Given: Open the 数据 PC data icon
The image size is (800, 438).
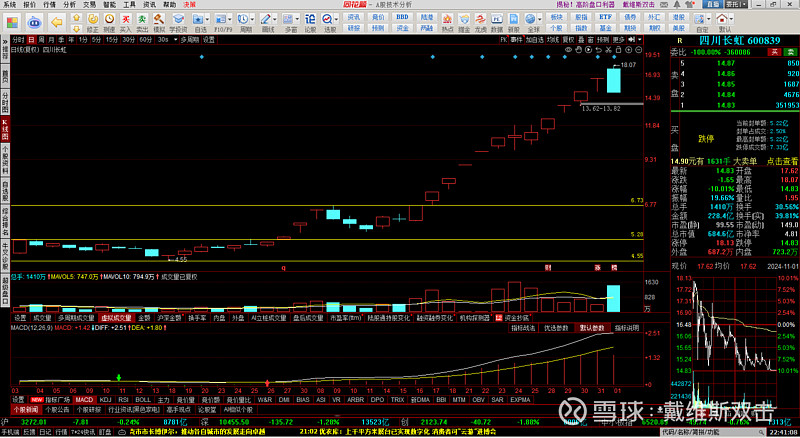Looking at the screenshot, I should [x=496, y=22].
